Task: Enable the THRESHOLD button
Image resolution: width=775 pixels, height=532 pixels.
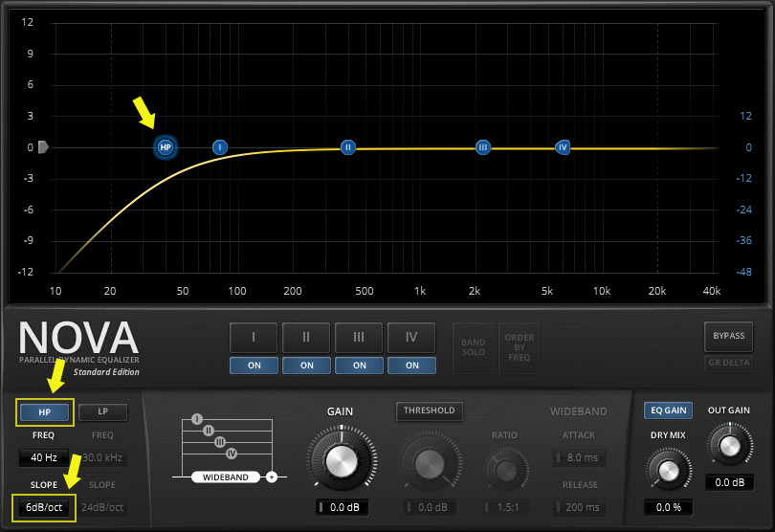Action: [429, 410]
